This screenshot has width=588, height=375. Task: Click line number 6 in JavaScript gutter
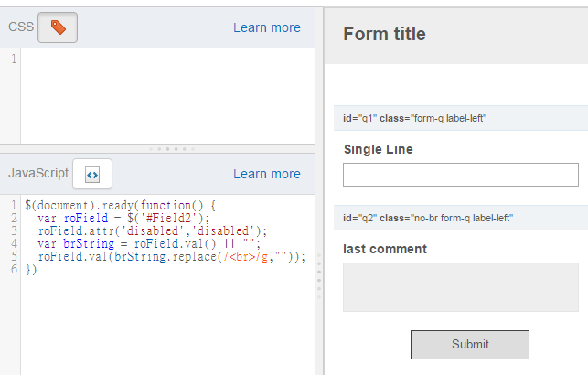[x=14, y=269]
